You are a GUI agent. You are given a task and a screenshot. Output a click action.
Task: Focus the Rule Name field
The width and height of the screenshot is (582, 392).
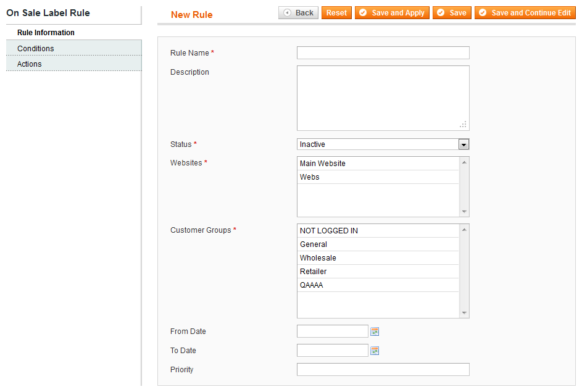point(383,52)
